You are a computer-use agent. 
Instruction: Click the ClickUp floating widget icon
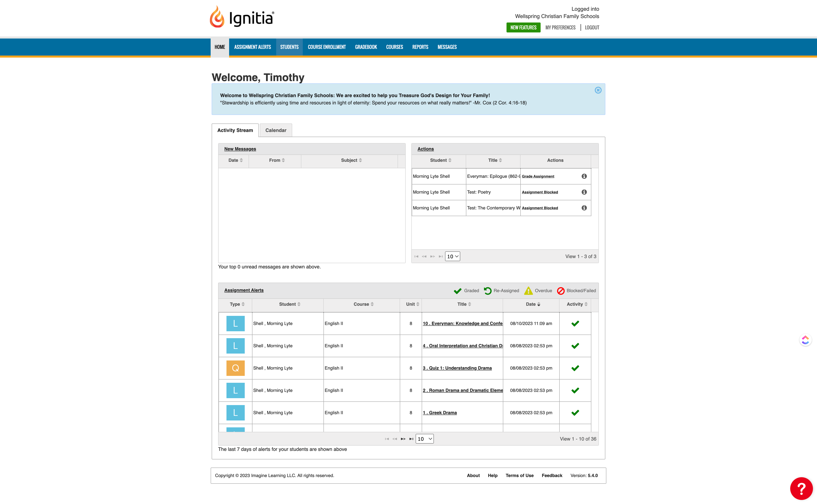pos(805,340)
